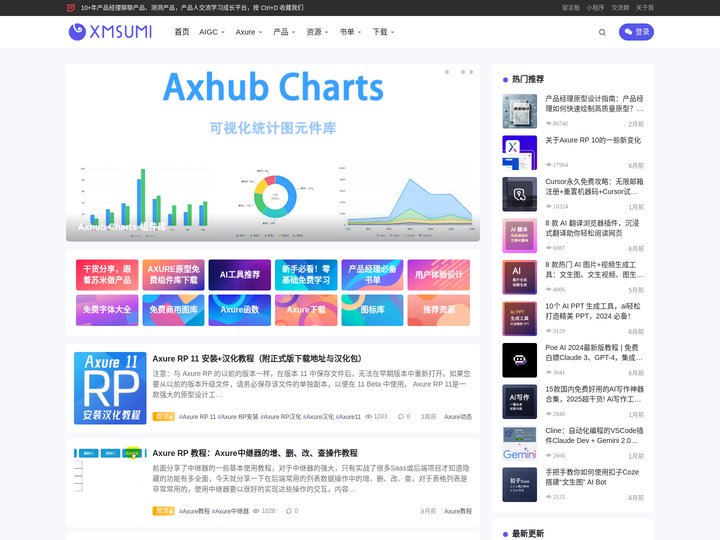The height and width of the screenshot is (540, 720).
Task: Select the first carousel indicator dot
Action: (x=447, y=72)
